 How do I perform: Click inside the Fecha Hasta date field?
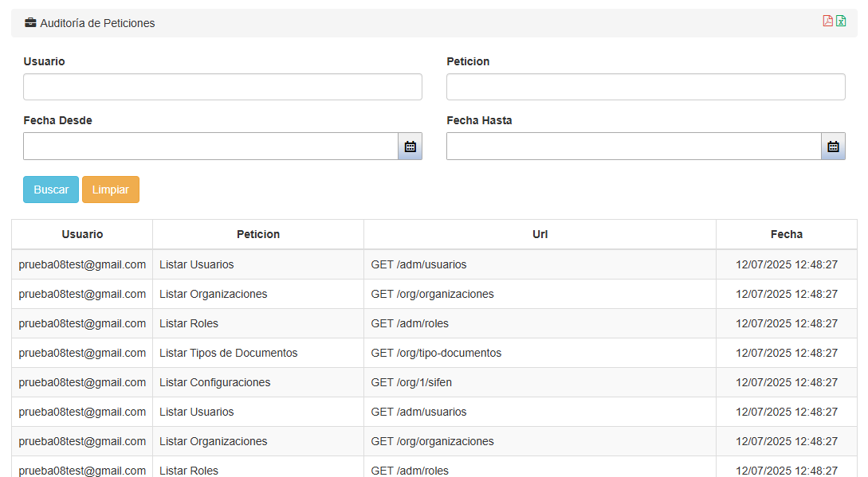point(634,147)
